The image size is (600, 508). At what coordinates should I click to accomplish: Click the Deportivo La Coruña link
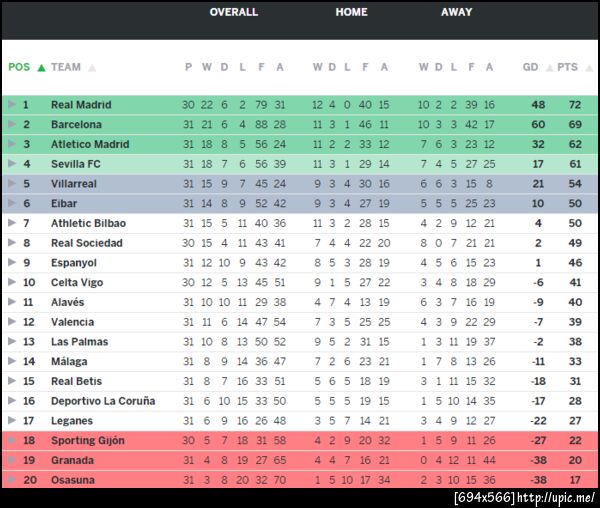pos(103,401)
